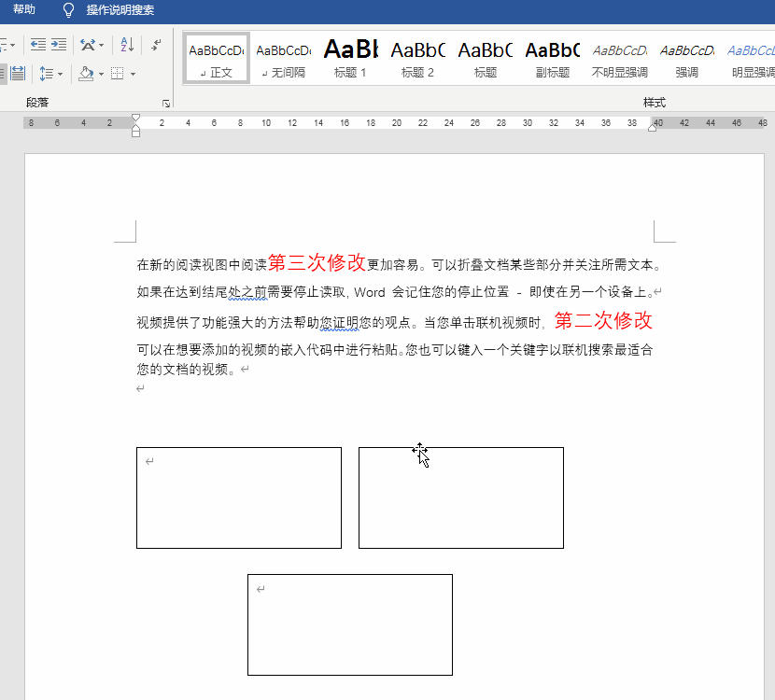Apply the 标题 title style

coord(486,58)
